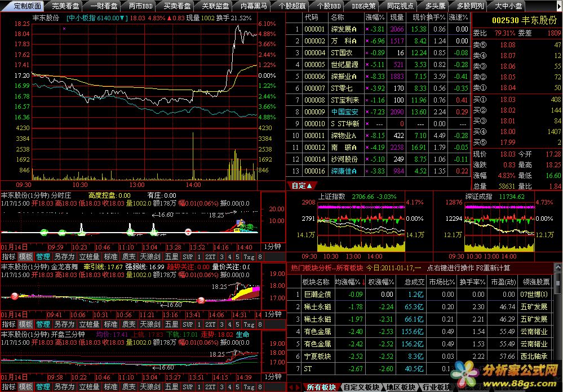563x392 pixels.
Task: Switch to DDE决策 tab
Action: point(363,6)
